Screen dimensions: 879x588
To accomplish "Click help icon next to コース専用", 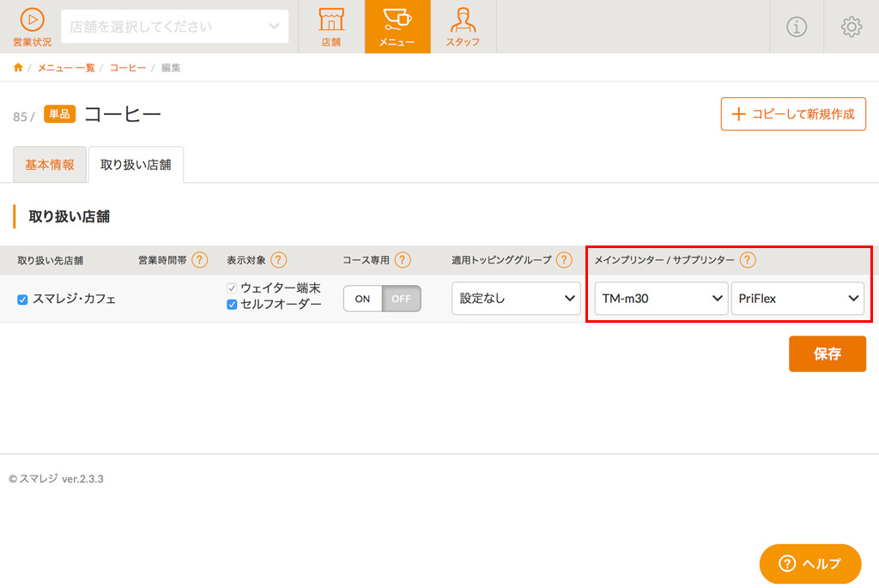I will click(x=403, y=260).
